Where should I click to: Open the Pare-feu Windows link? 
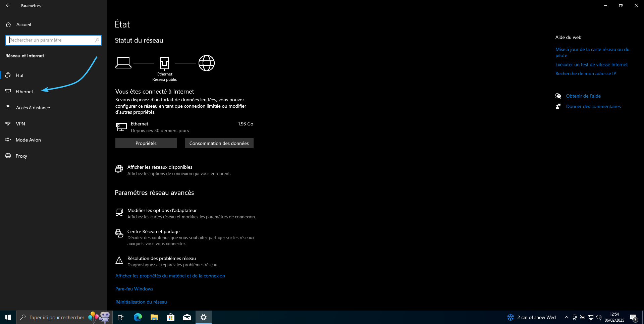coord(134,289)
